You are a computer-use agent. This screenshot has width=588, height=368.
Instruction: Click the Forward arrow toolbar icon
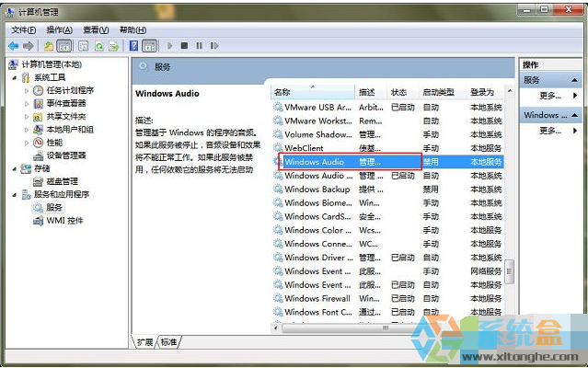point(29,46)
